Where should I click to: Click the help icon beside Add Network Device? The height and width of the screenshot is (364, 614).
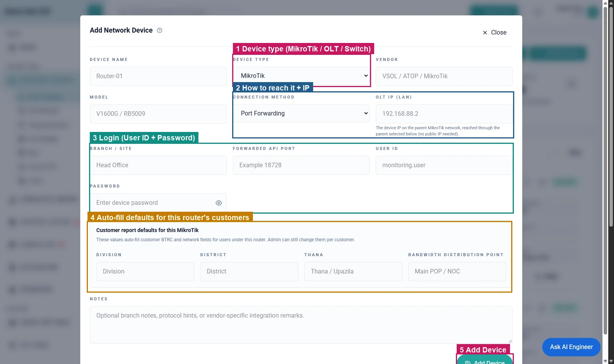click(x=160, y=30)
